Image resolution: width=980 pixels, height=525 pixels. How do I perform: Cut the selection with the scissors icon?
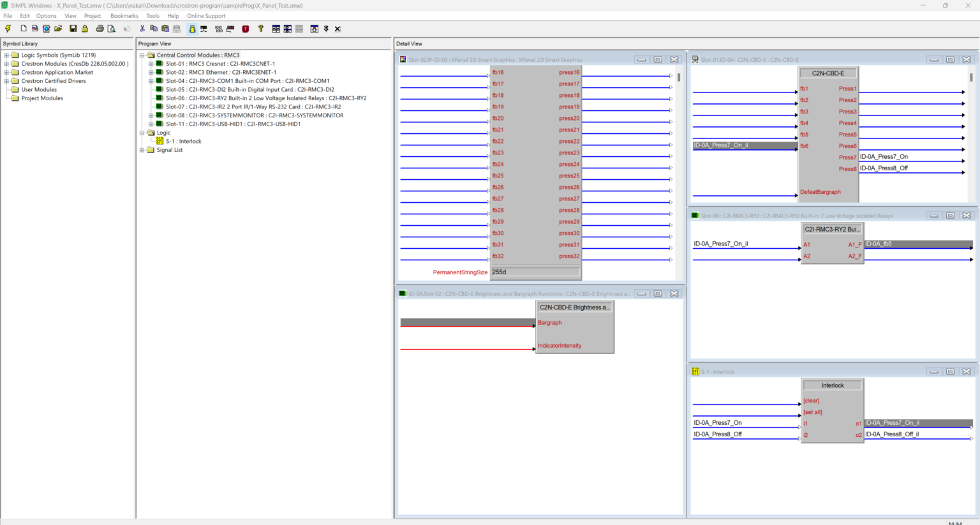pyautogui.click(x=142, y=29)
